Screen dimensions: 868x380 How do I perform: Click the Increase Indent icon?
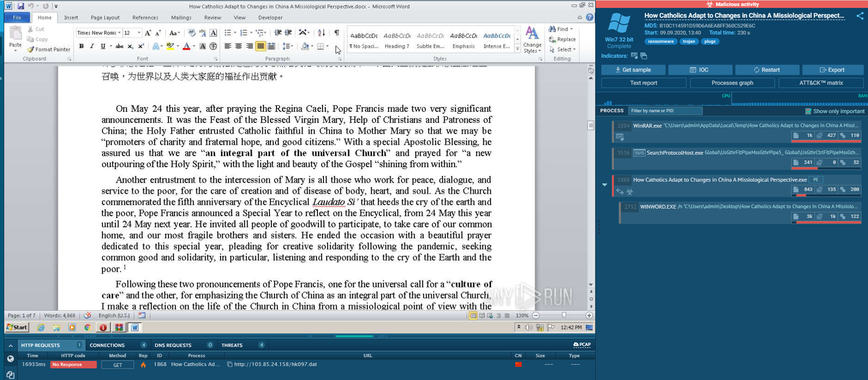(288, 33)
